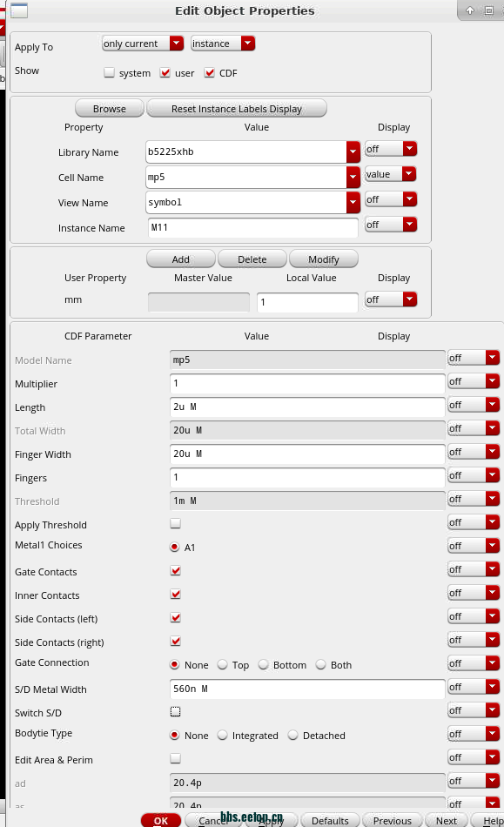The image size is (504, 827).
Task: Enable Edit Area & Perim checkbox
Action: (176, 758)
